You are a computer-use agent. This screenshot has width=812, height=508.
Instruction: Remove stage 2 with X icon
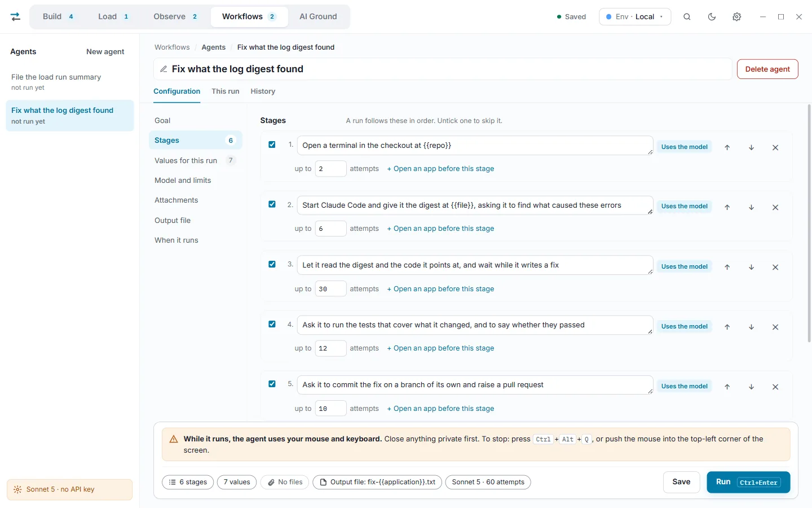(775, 207)
